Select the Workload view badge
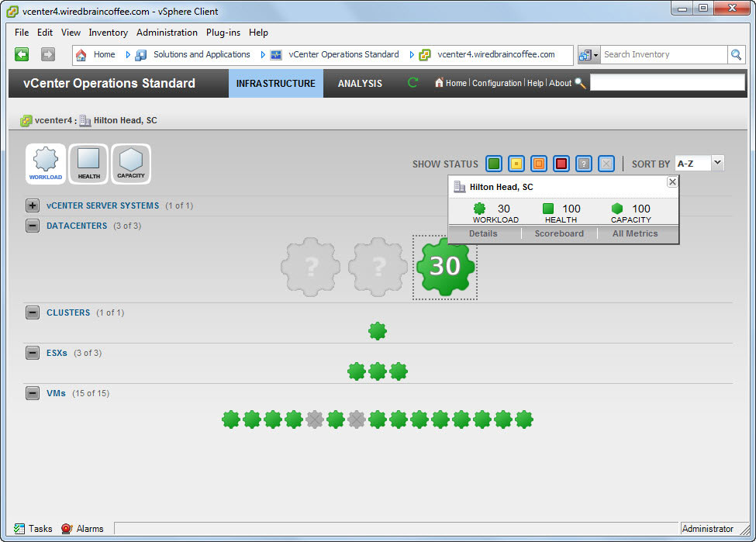Viewport: 756px width, 542px height. click(45, 164)
